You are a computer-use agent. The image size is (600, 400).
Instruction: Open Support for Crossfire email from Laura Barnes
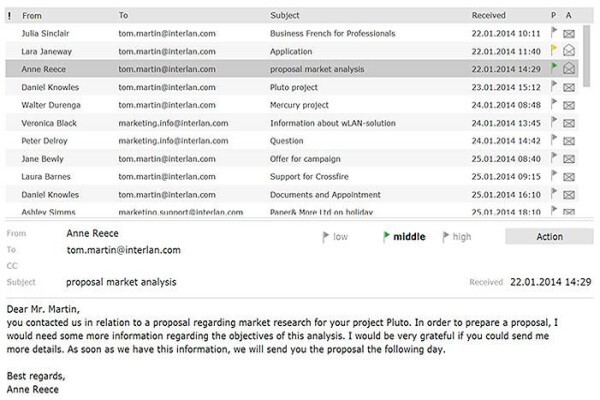click(x=292, y=176)
